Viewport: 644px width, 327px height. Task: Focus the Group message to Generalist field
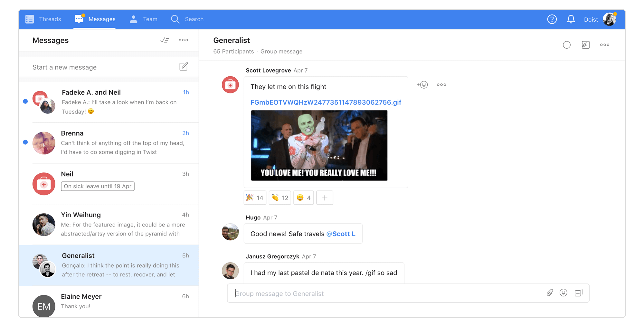click(x=386, y=293)
